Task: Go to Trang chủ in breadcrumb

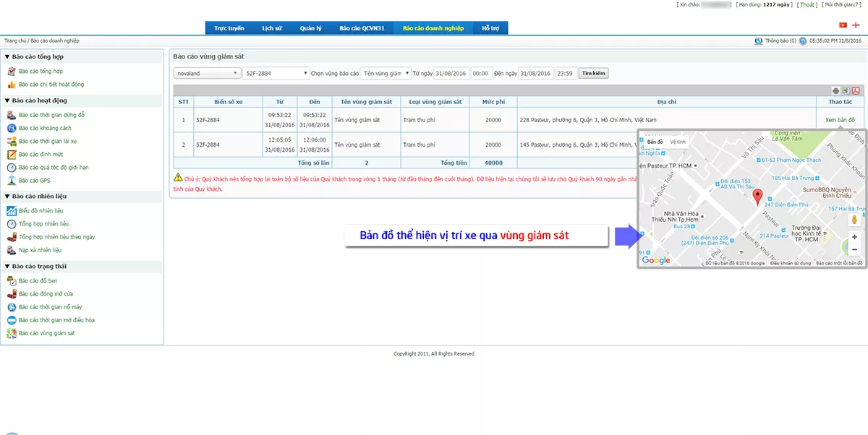Action: click(x=15, y=41)
